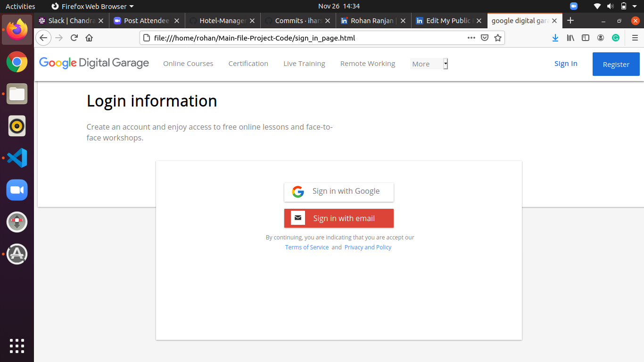Image resolution: width=644 pixels, height=362 pixels.
Task: Go to Firefox home page
Action: coord(89,38)
